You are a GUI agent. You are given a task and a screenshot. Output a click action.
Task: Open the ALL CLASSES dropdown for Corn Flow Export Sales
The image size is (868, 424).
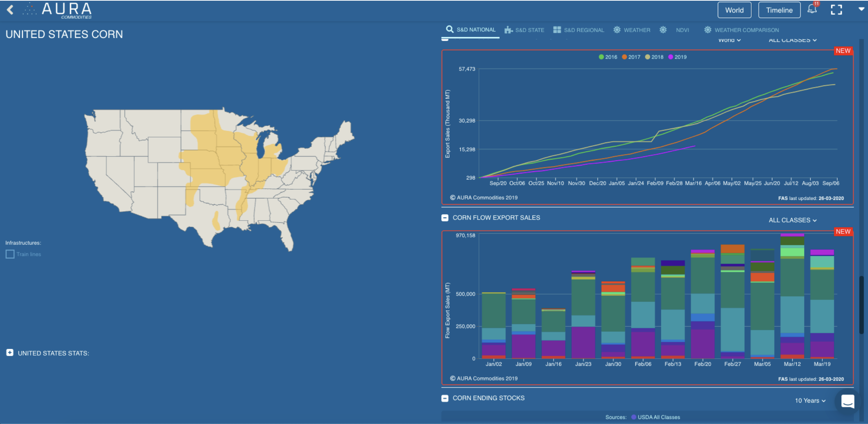point(793,220)
